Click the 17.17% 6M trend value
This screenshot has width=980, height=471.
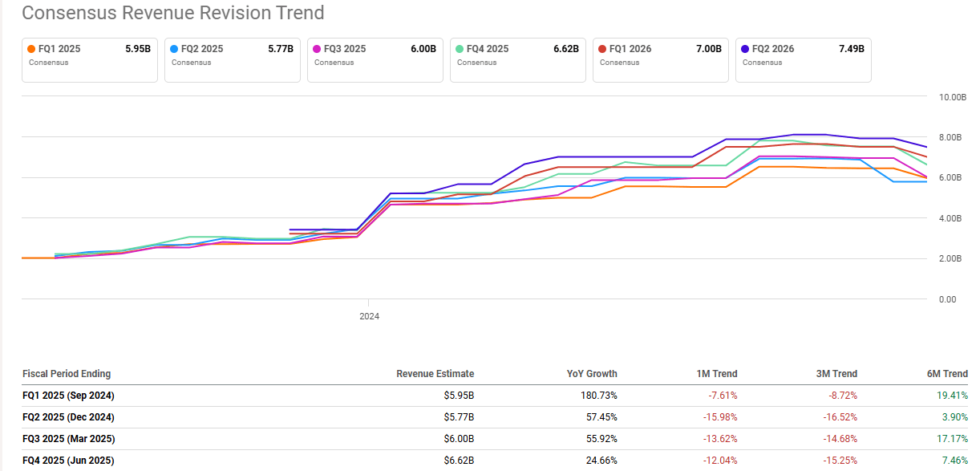point(954,439)
